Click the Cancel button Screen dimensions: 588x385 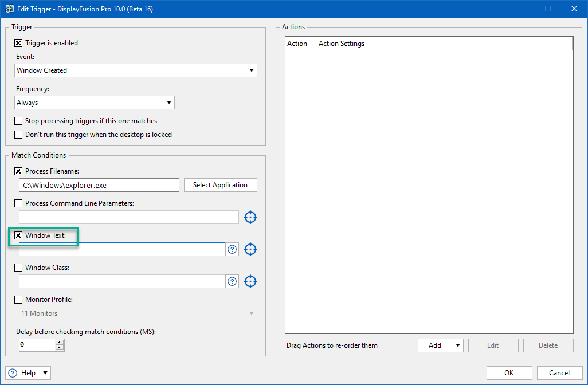click(559, 373)
